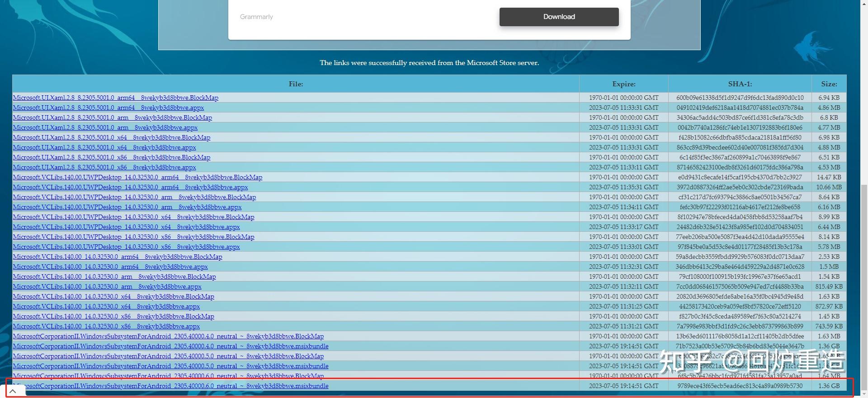Click the SHA-1: column header
This screenshot has height=398, width=868.
[740, 84]
